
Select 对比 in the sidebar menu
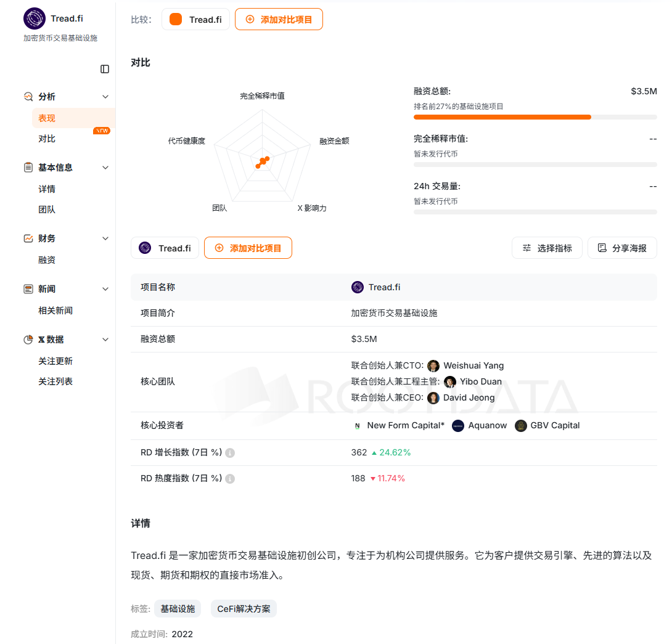coord(47,139)
